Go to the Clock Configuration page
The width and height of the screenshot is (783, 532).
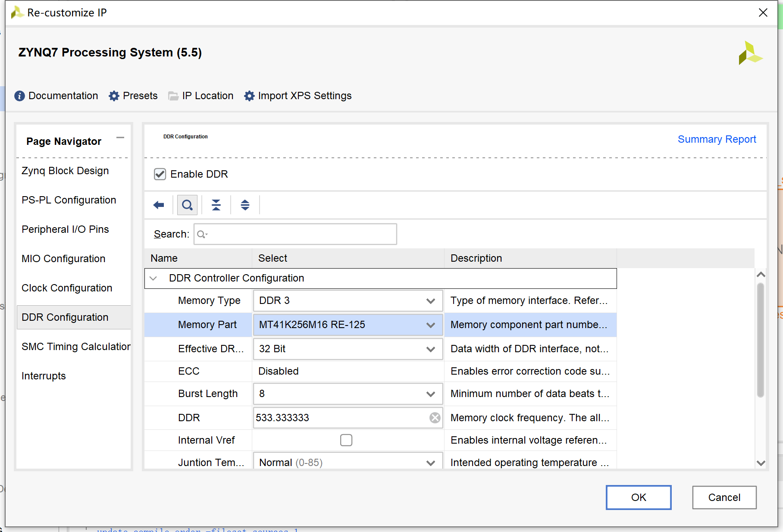click(x=67, y=288)
